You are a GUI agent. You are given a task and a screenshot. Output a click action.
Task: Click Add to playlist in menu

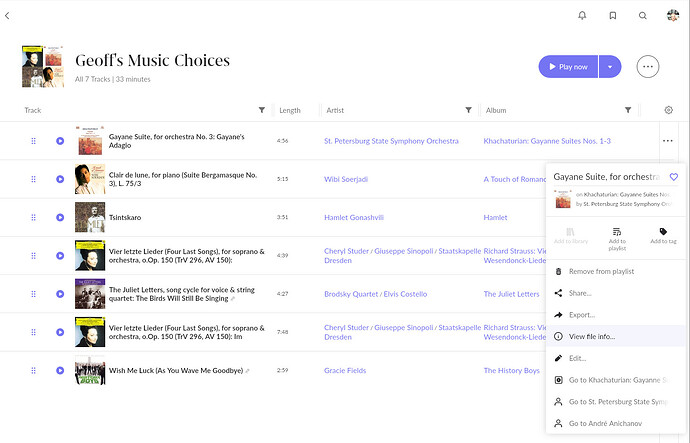click(617, 236)
